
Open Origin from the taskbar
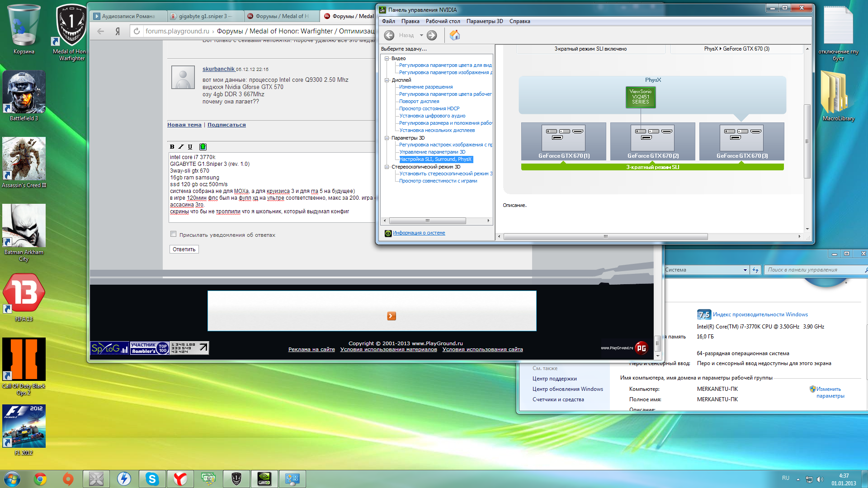(x=68, y=479)
